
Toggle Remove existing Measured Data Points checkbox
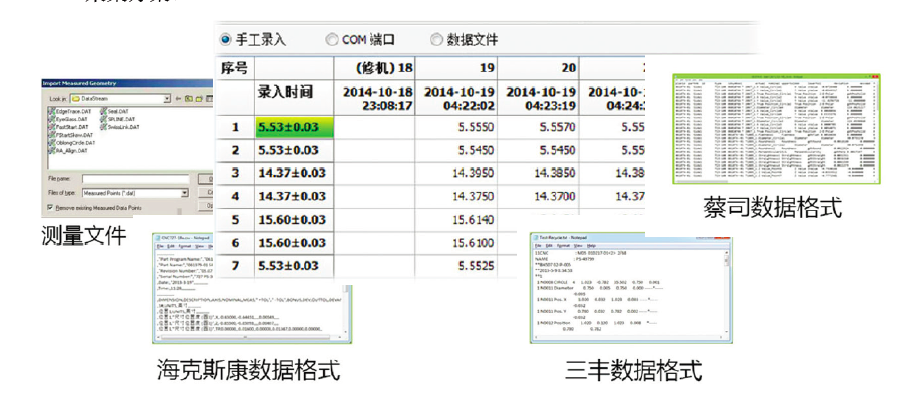(49, 207)
